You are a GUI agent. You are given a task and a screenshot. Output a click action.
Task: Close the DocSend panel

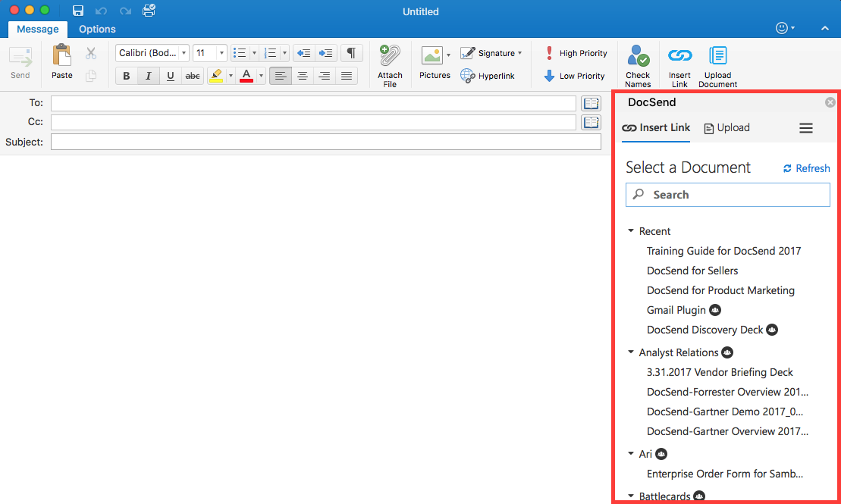(830, 102)
